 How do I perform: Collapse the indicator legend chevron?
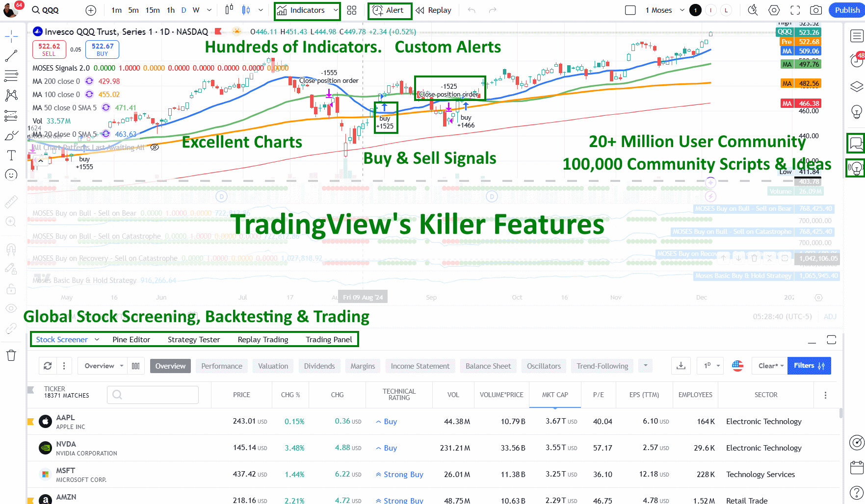41,161
